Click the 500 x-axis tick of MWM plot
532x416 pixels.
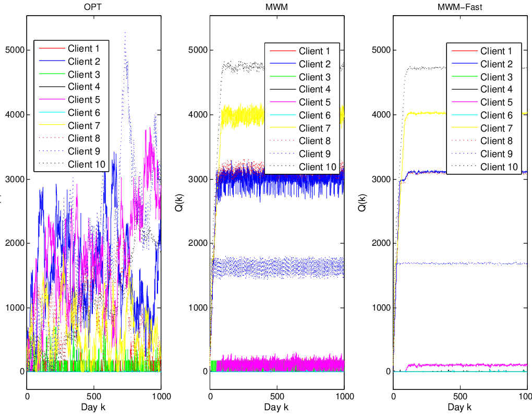point(277,396)
